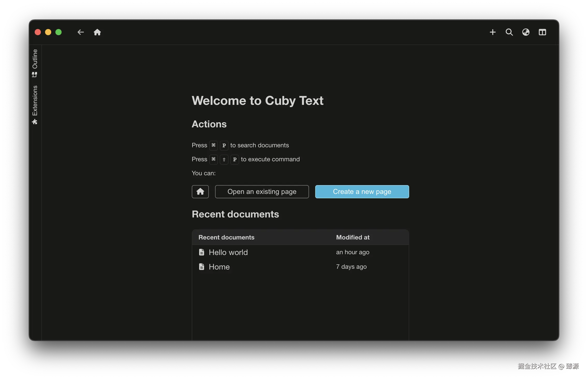Click the home icon in title bar
The image size is (588, 379).
tap(97, 32)
